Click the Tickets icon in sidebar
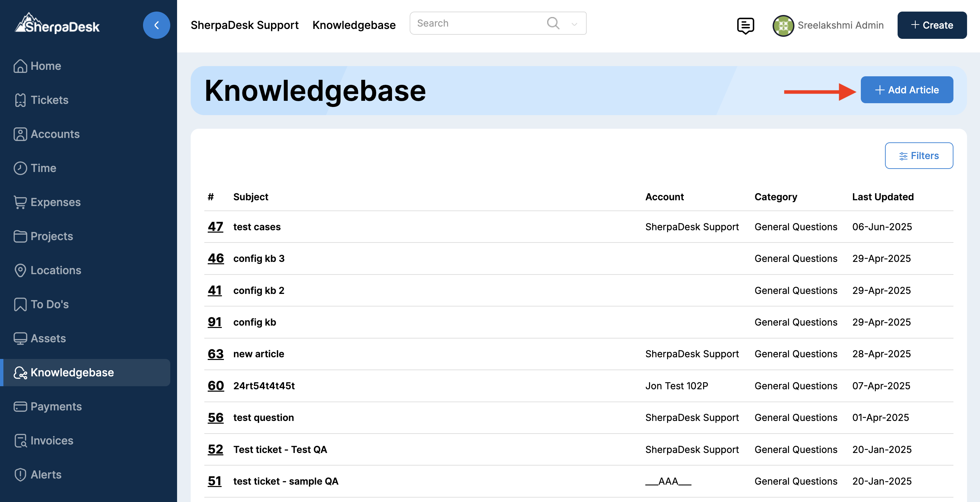This screenshot has width=980, height=502. point(20,100)
